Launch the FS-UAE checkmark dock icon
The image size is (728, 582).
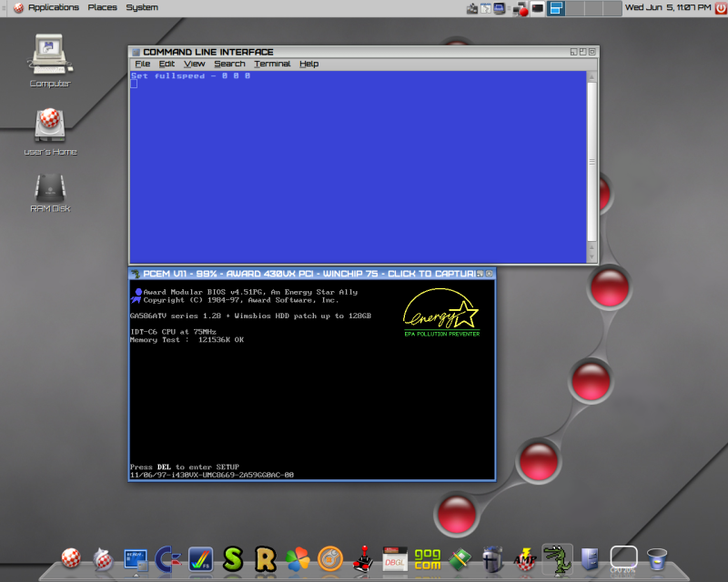(200, 559)
